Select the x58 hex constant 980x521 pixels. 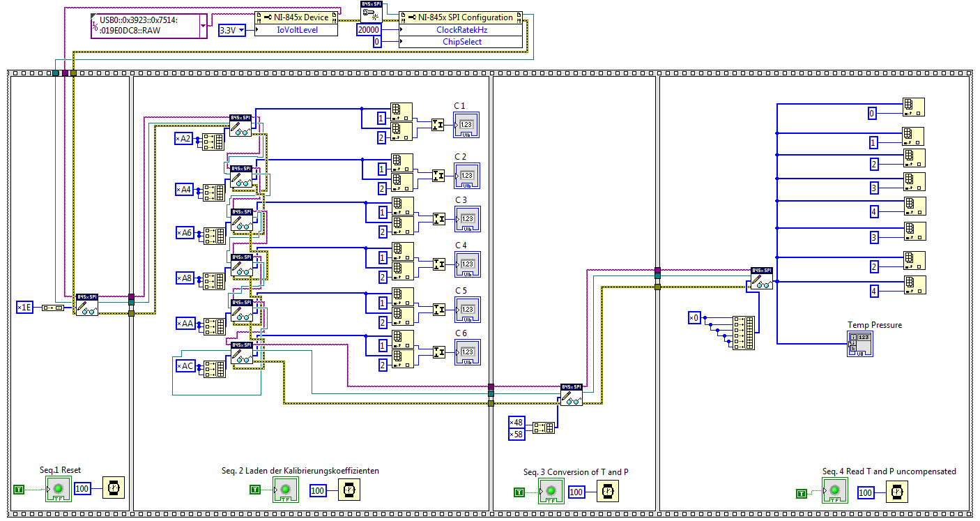(516, 435)
